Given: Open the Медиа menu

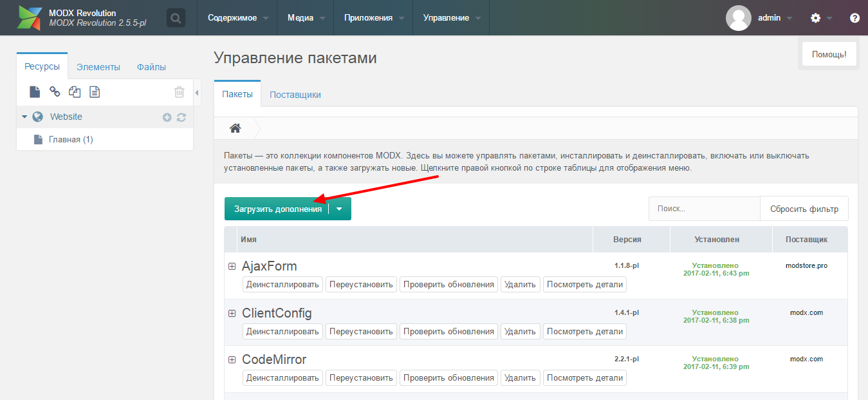Looking at the screenshot, I should coord(306,17).
